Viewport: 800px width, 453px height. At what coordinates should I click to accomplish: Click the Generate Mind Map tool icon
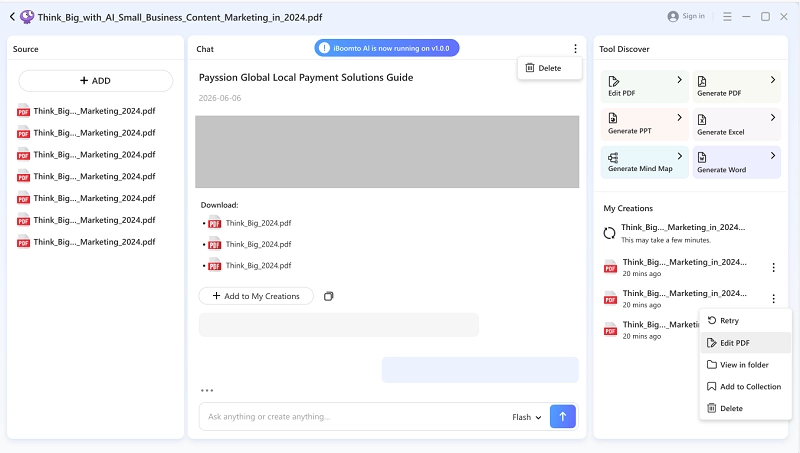click(613, 157)
